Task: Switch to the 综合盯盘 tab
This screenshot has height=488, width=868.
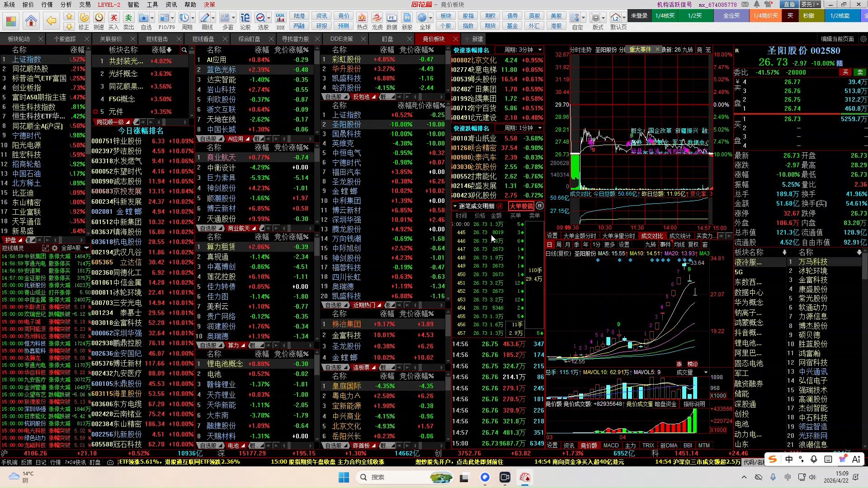Action: [249, 39]
